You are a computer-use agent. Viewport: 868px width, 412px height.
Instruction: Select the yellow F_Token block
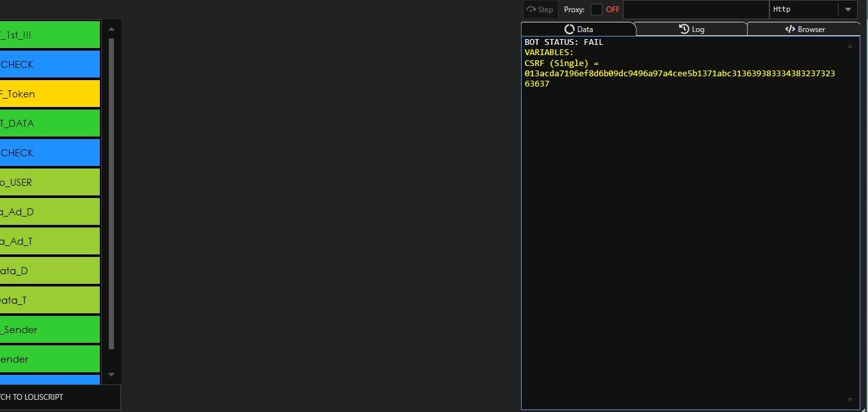[x=50, y=94]
